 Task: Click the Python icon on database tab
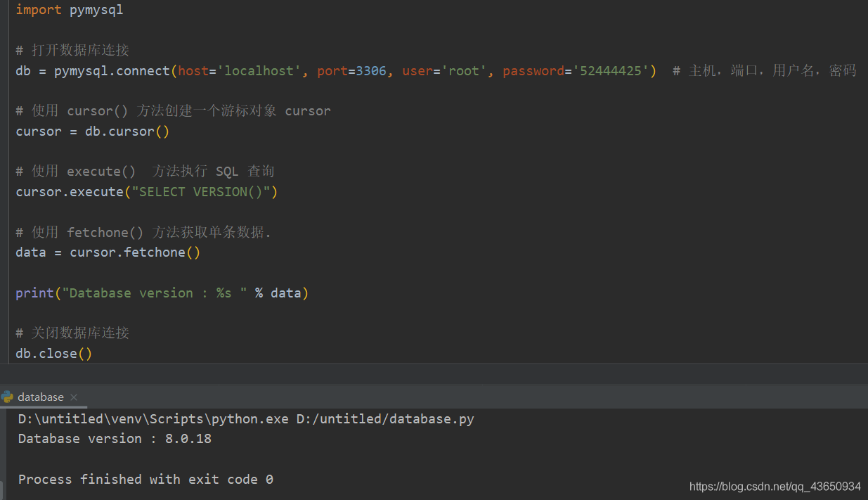tap(8, 397)
